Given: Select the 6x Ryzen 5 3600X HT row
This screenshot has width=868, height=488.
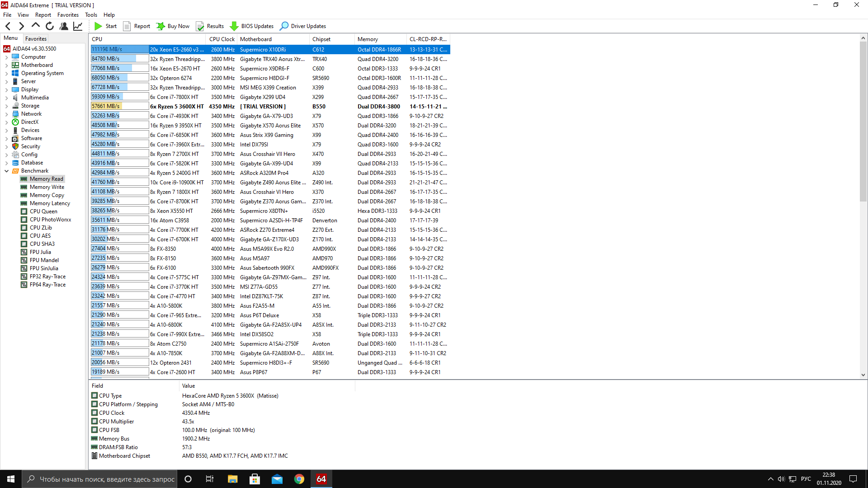Looking at the screenshot, I should click(x=270, y=107).
